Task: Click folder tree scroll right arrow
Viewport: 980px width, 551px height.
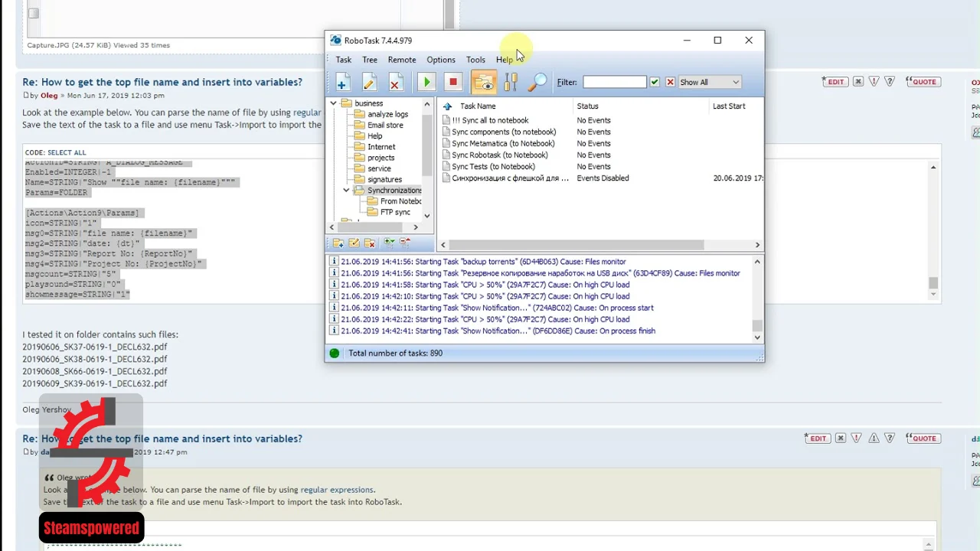Action: tap(416, 227)
